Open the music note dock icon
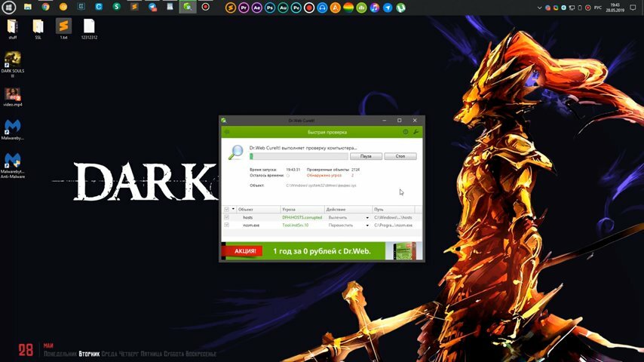The width and height of the screenshot is (644, 362). pyautogui.click(x=375, y=8)
